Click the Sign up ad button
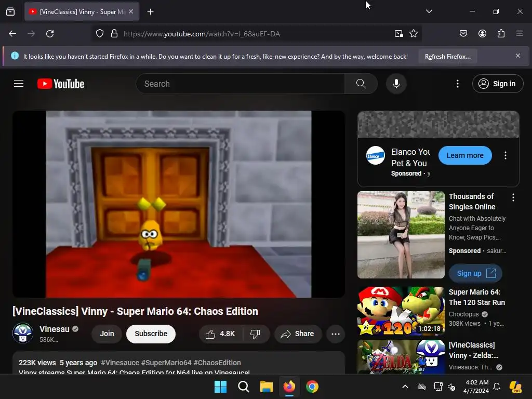 (475, 273)
